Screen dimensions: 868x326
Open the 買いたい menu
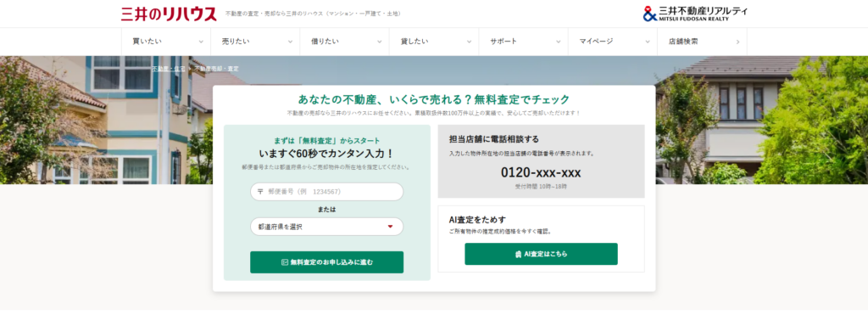tap(166, 42)
